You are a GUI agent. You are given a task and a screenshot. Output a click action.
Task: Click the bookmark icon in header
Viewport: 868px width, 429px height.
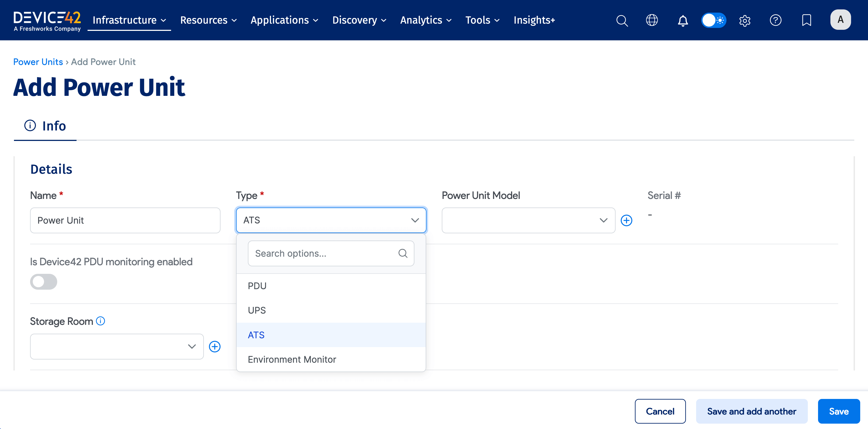[806, 20]
